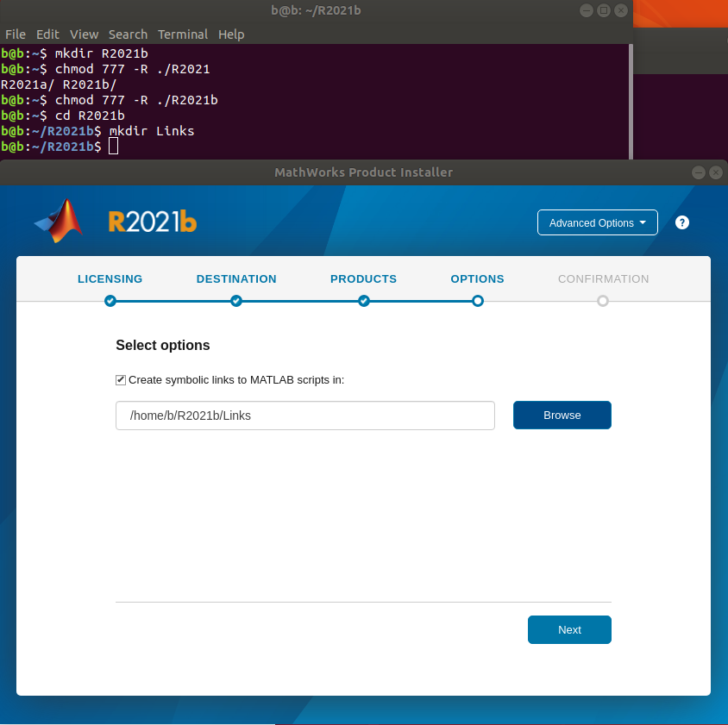Select the OPTIONS step tab
This screenshot has height=725, width=728.
click(x=477, y=279)
